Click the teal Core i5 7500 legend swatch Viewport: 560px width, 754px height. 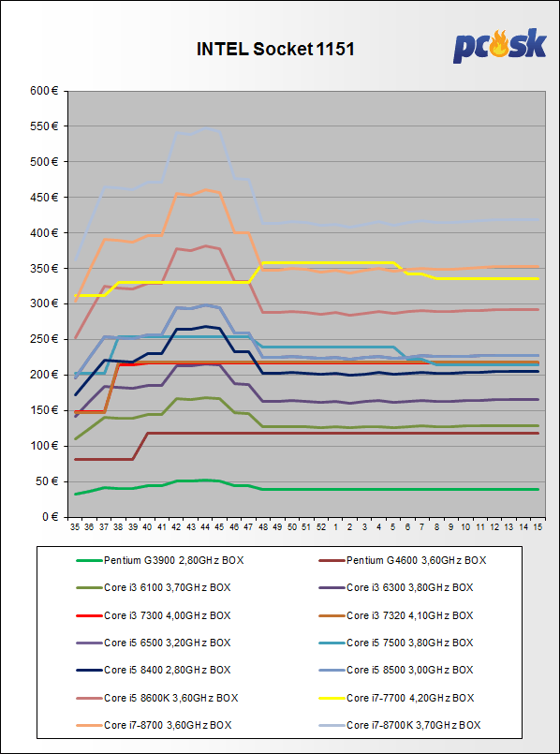(x=332, y=643)
